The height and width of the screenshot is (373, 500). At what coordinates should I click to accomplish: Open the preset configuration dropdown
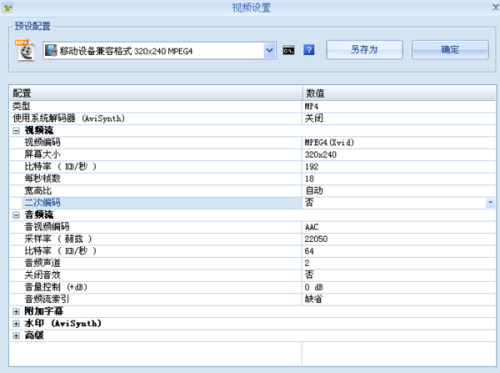(x=269, y=51)
